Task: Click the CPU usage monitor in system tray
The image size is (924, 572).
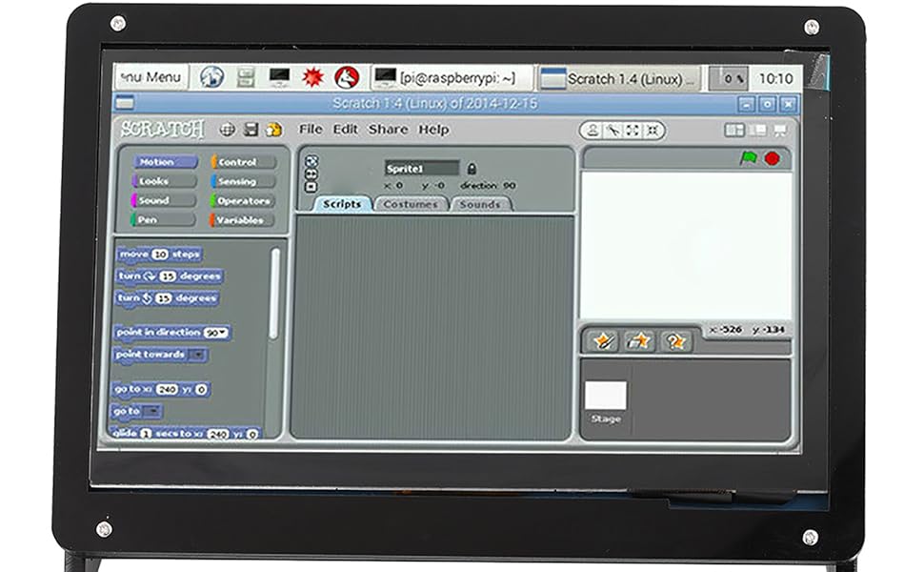Action: pyautogui.click(x=729, y=78)
